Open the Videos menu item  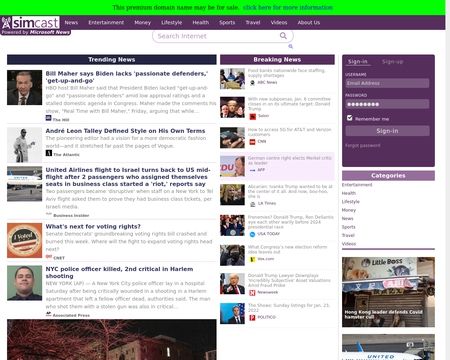point(279,23)
